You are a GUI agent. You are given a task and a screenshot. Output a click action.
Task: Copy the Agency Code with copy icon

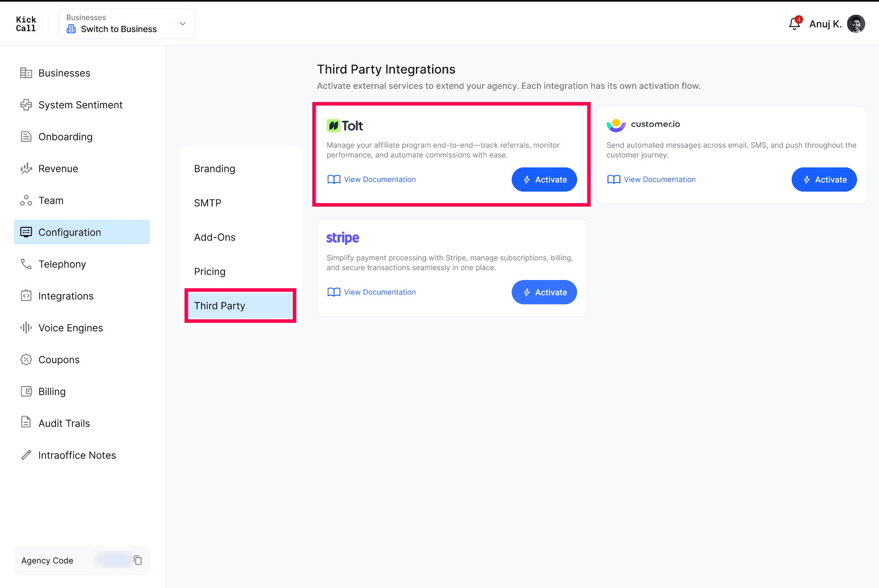[138, 560]
